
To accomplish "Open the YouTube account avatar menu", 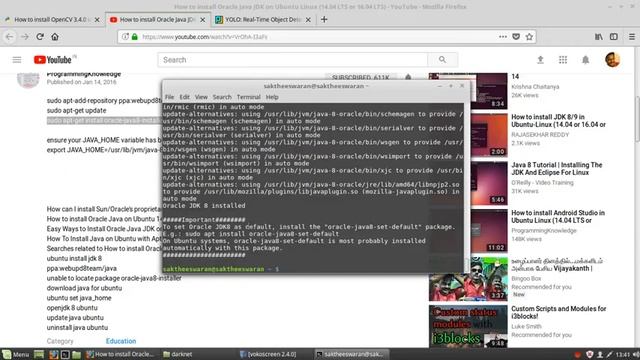I will [612, 60].
